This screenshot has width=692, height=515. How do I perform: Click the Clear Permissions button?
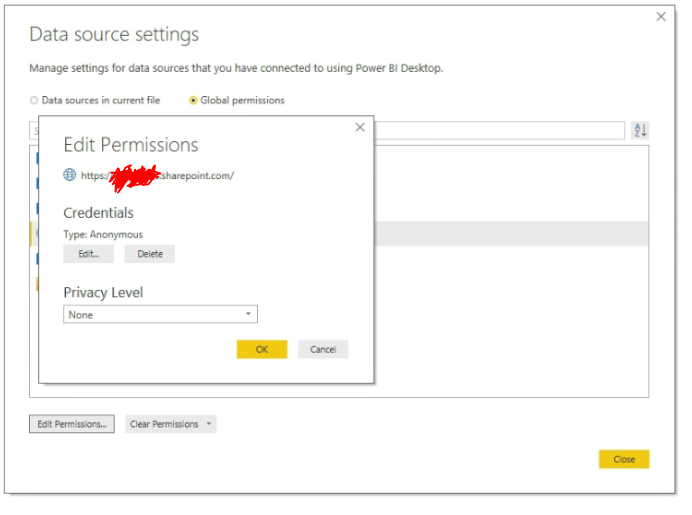pyautogui.click(x=164, y=425)
